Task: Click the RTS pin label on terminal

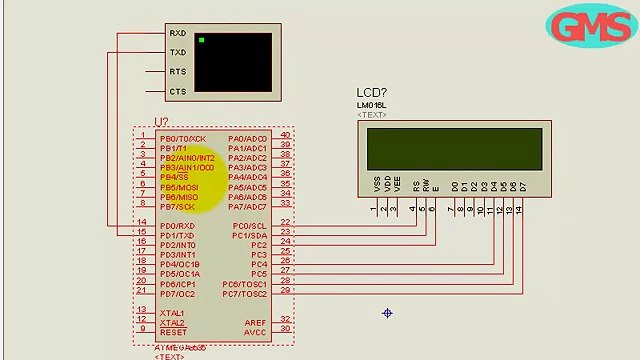Action: [x=178, y=72]
